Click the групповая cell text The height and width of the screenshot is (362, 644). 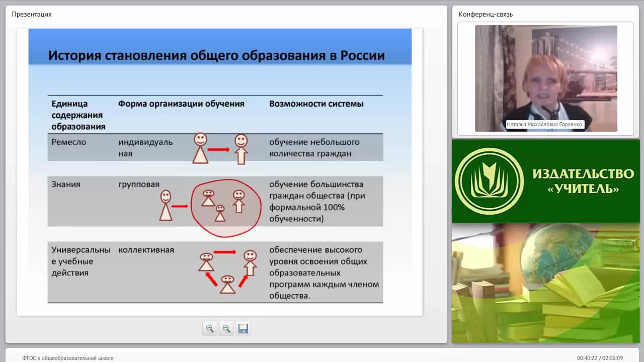(x=139, y=185)
